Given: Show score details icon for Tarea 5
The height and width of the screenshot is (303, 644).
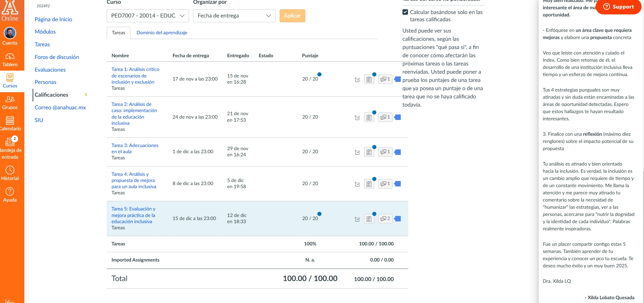Looking at the screenshot, I should [x=357, y=219].
